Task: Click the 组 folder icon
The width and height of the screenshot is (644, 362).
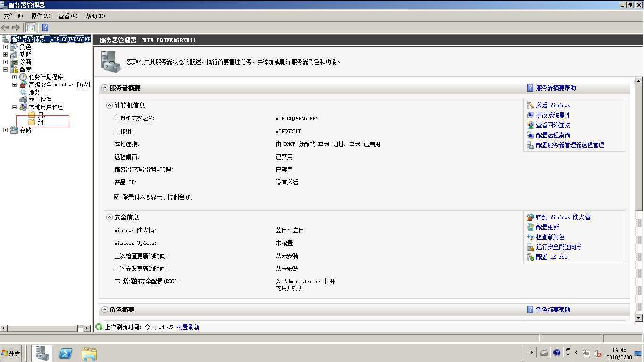Action: [32, 122]
